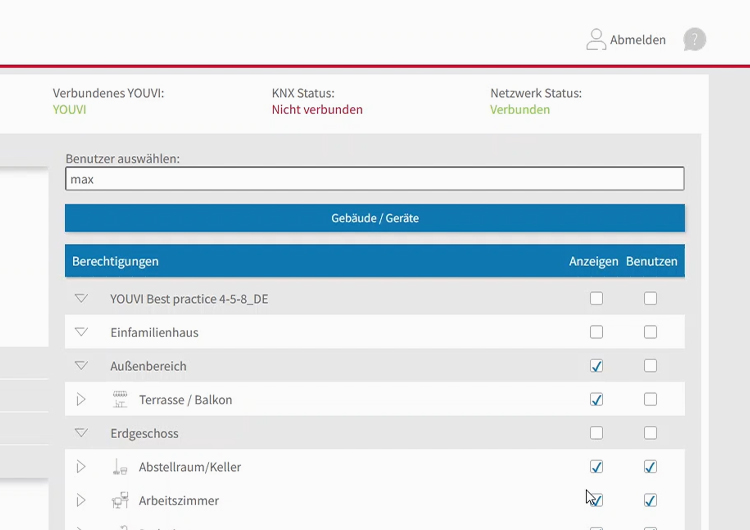Select the Außenbereich row label
The image size is (750, 530).
coord(148,366)
